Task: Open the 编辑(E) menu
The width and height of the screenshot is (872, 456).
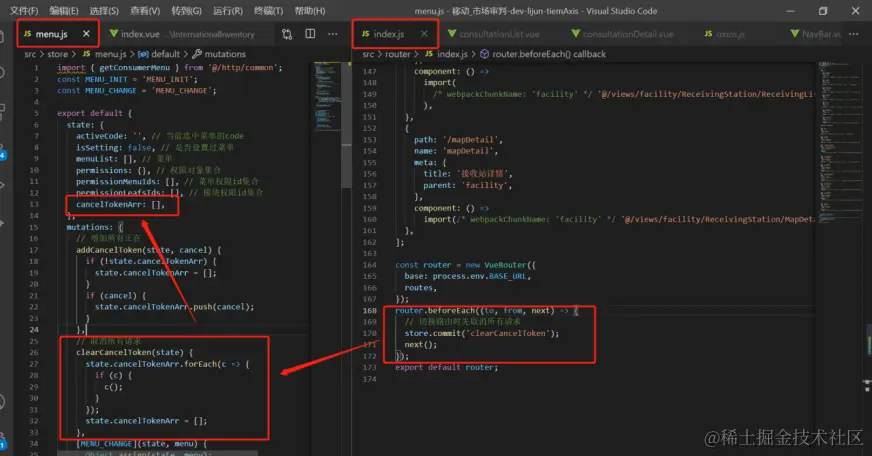Action: point(64,11)
